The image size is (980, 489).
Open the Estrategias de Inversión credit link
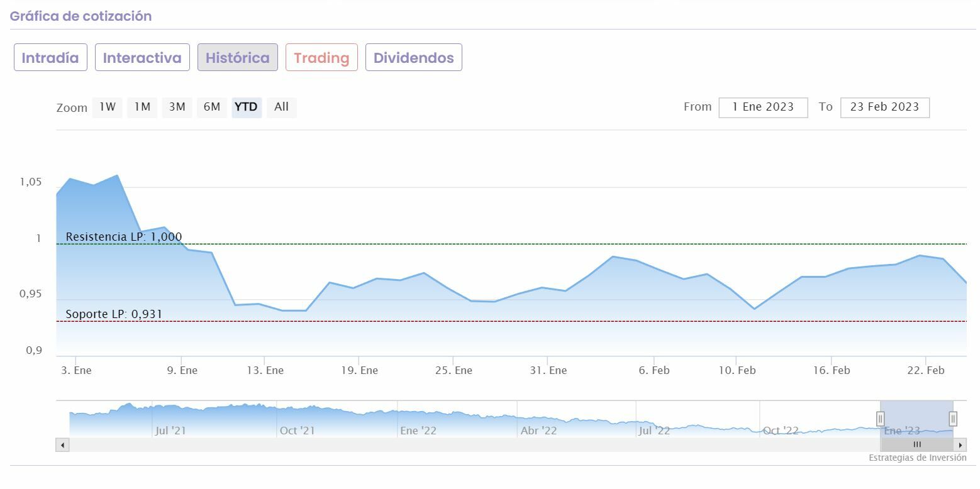pos(917,458)
